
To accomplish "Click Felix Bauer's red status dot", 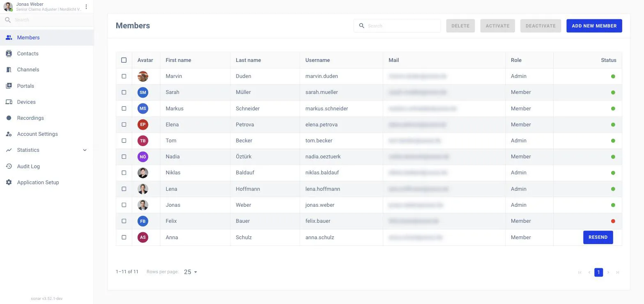I will [613, 221].
